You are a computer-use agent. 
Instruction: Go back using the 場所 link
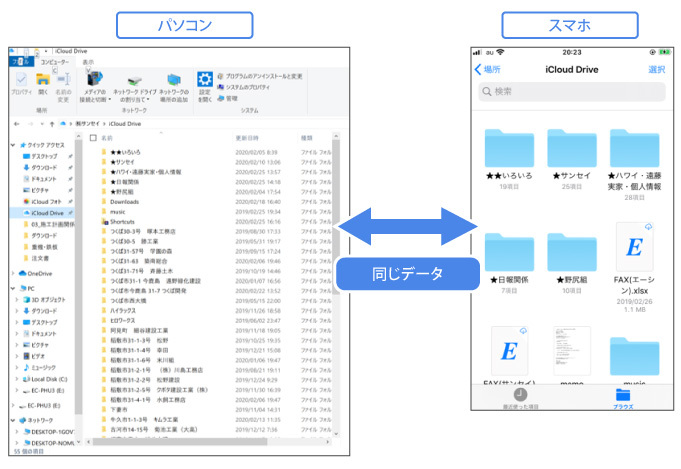[x=487, y=70]
